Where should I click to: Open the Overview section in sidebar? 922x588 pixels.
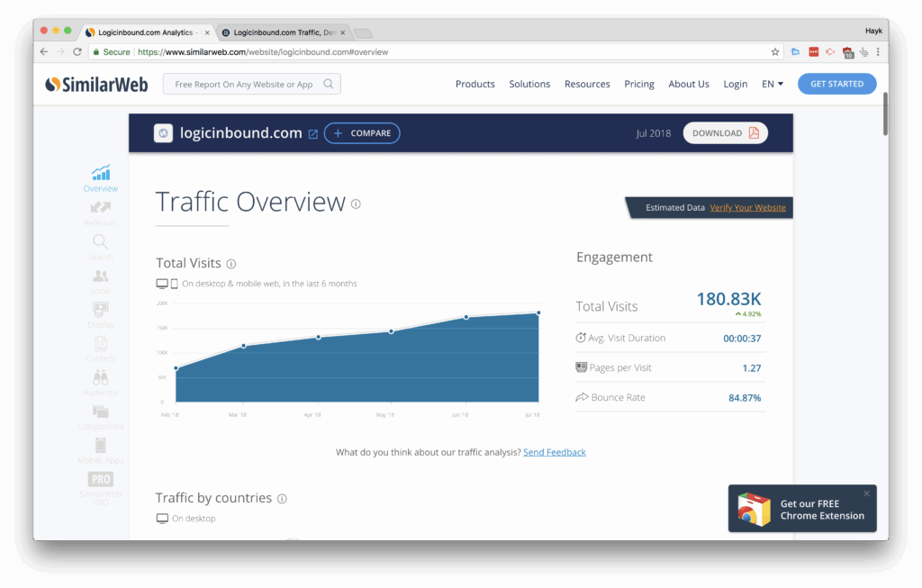tap(101, 178)
